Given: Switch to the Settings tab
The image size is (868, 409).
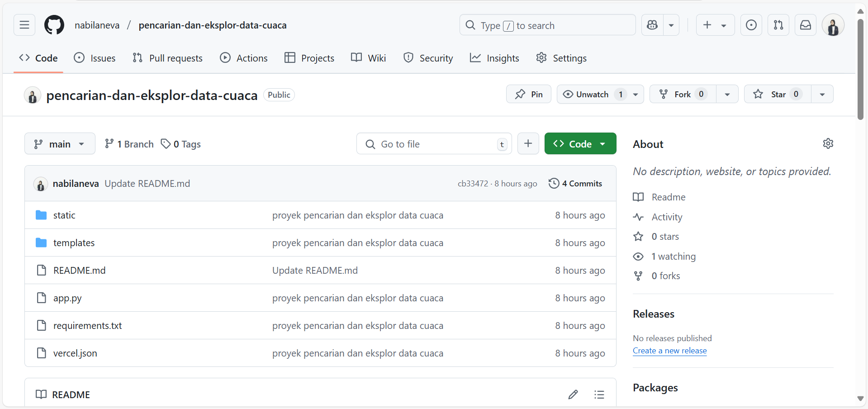Looking at the screenshot, I should coord(561,58).
